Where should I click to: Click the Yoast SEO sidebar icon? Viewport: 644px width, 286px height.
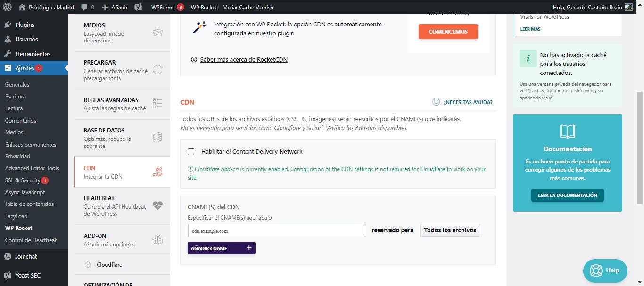click(8, 275)
